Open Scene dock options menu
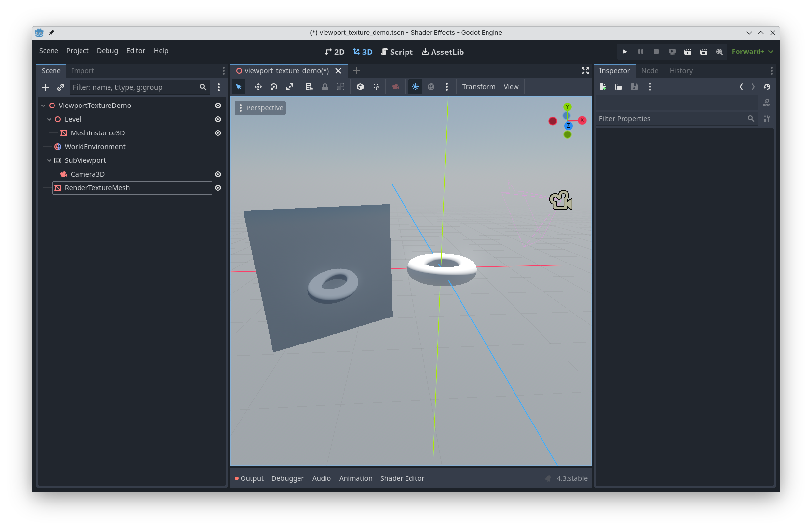 click(224, 71)
